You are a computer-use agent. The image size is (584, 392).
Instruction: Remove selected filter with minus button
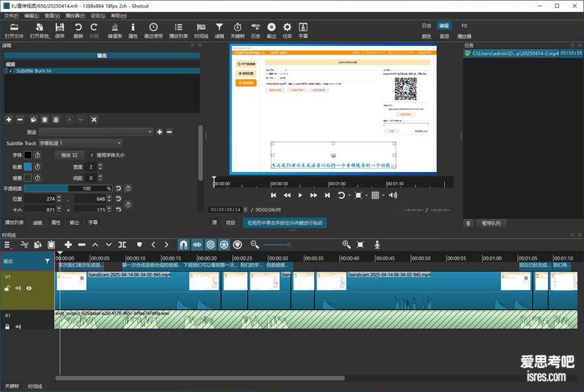pyautogui.click(x=20, y=119)
